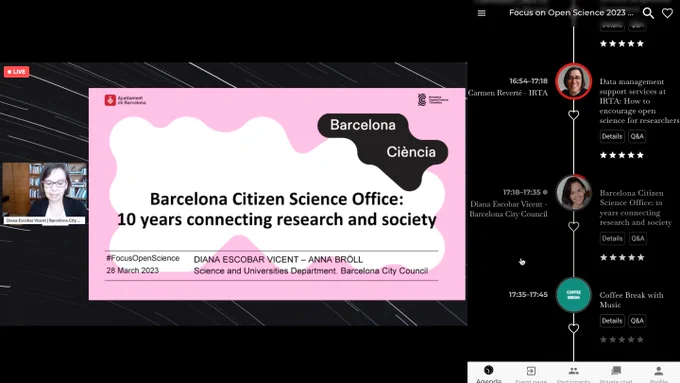Click the '16:54–17:18' time label
The height and width of the screenshot is (383, 680).
pyautogui.click(x=528, y=81)
